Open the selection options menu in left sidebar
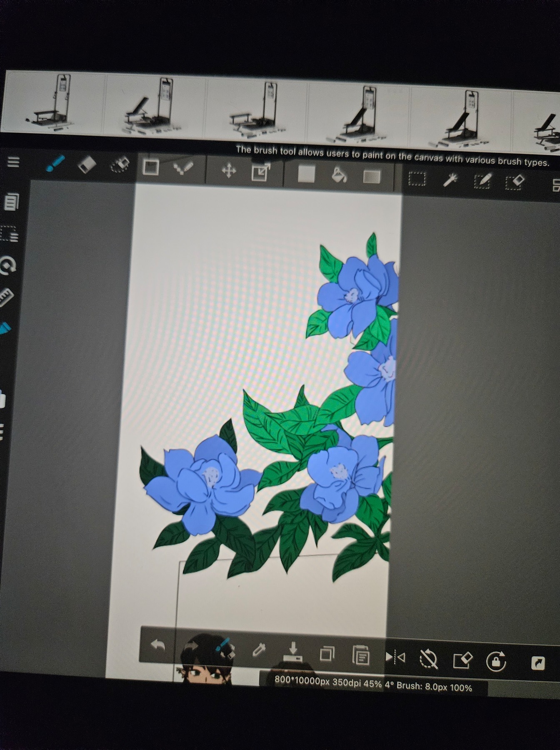 9,234
